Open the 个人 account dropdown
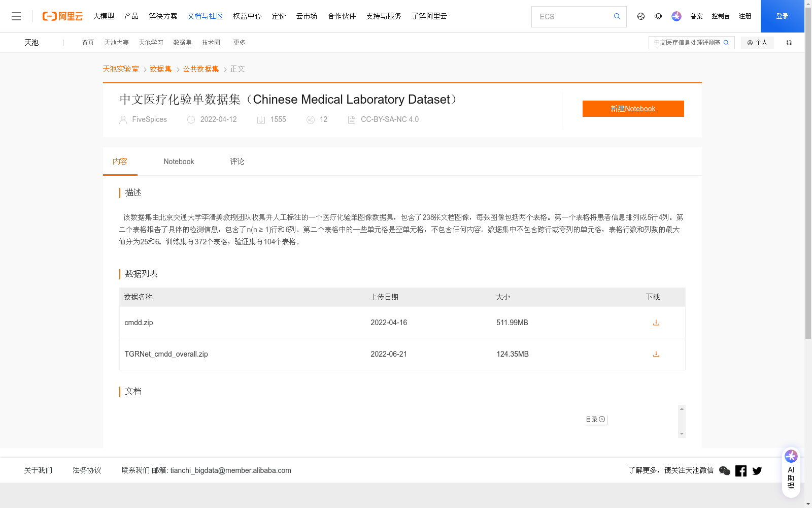 pos(757,43)
